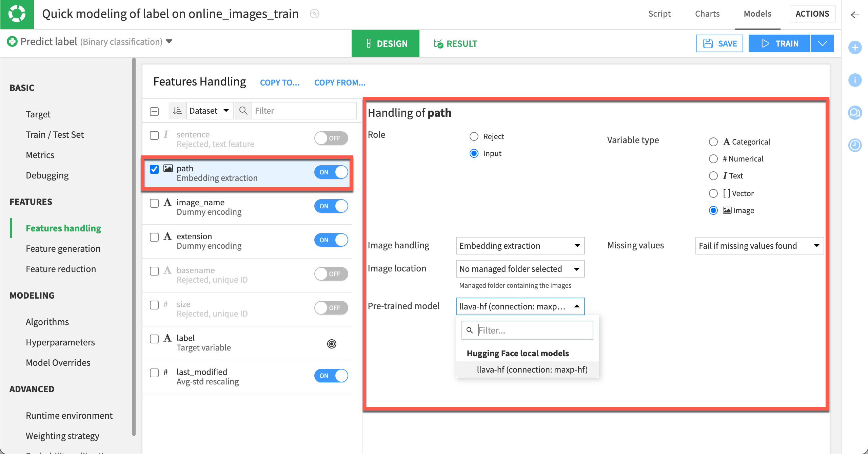
Task: Uncheck the path feature checkbox
Action: pos(154,169)
